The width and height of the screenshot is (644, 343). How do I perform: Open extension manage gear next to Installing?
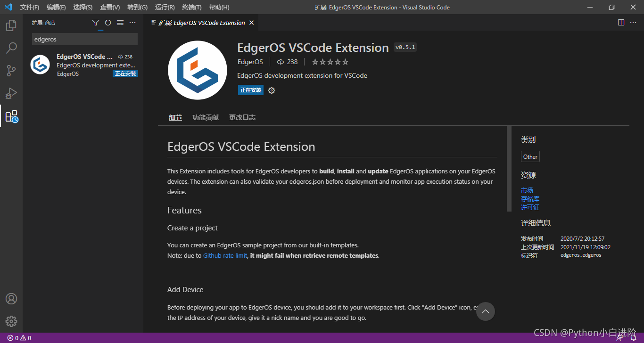coord(272,90)
